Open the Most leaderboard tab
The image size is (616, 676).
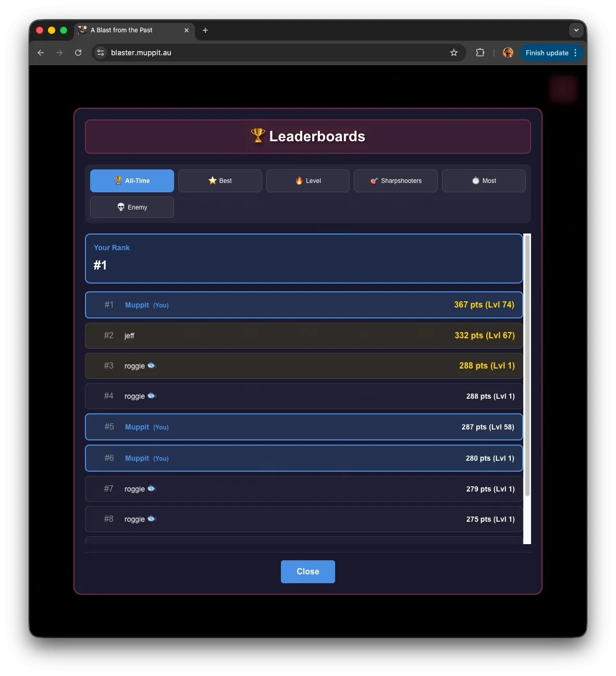[484, 181]
